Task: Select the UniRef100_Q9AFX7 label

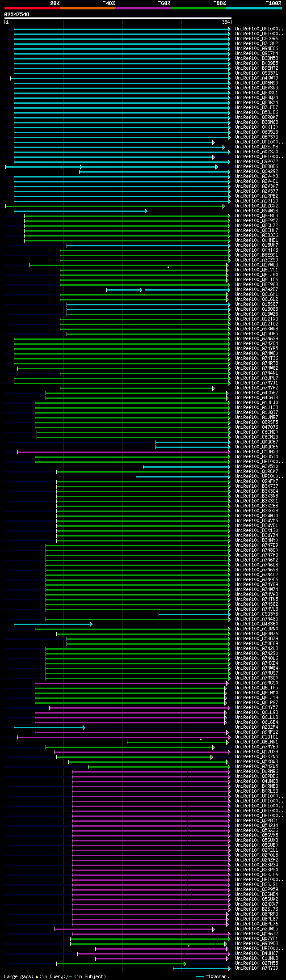Action: point(257,482)
